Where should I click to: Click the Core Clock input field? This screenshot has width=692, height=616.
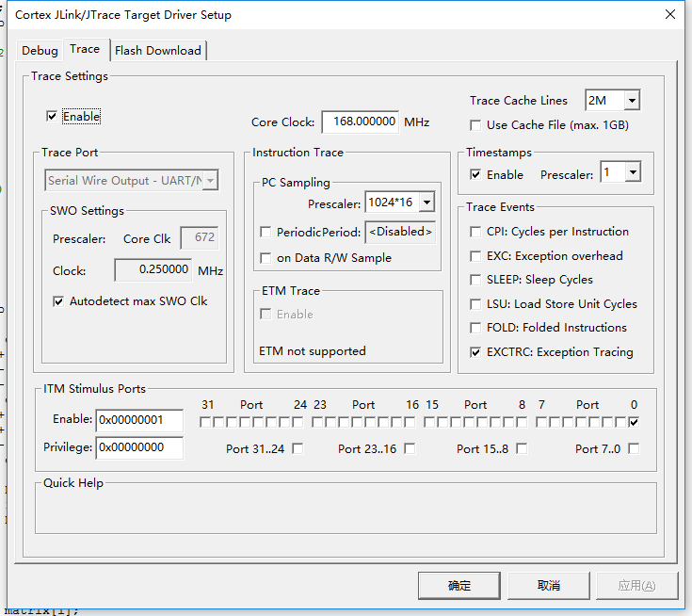click(x=361, y=122)
